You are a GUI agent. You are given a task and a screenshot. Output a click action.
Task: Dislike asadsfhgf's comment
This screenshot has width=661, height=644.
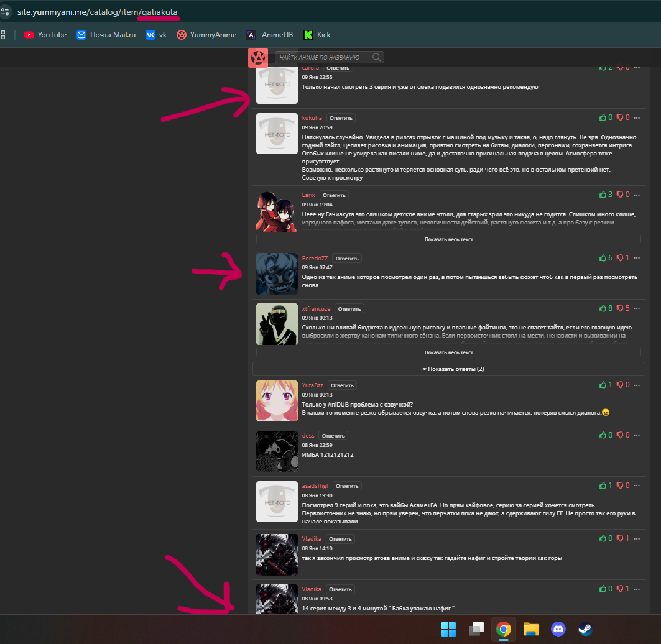pos(623,485)
